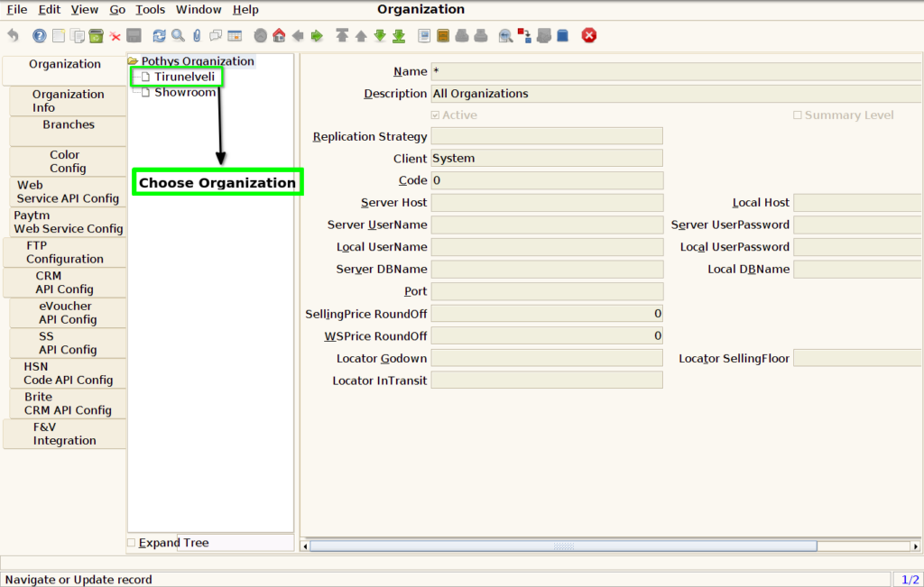Save the record with the floppy disk icon
Image resolution: width=924 pixels, height=587 pixels.
coord(134,36)
